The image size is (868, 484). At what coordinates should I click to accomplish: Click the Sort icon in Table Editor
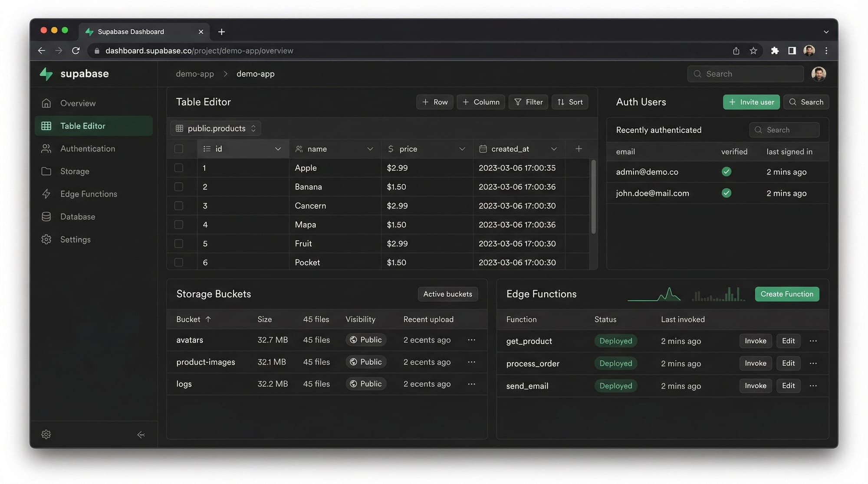(569, 102)
